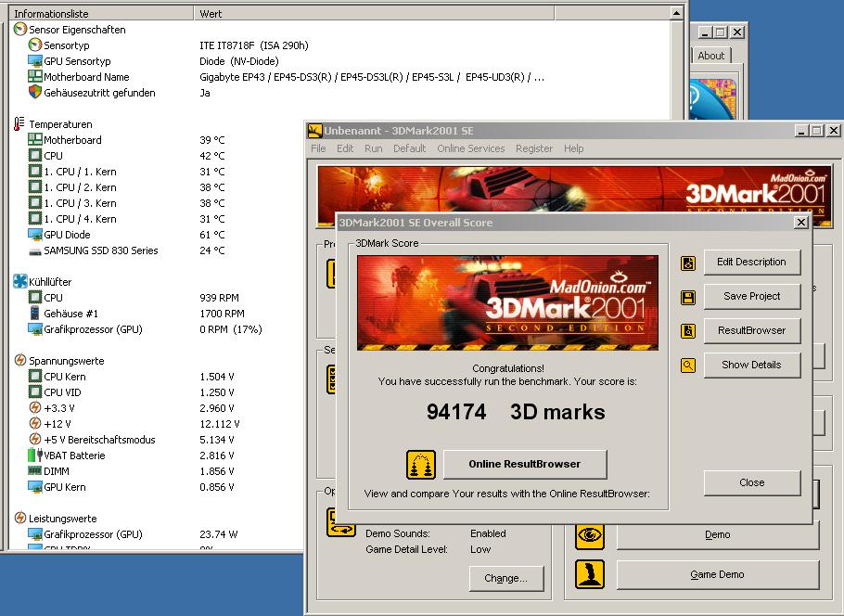
Task: Close the Overall Score dialog with X
Action: pyautogui.click(x=801, y=223)
